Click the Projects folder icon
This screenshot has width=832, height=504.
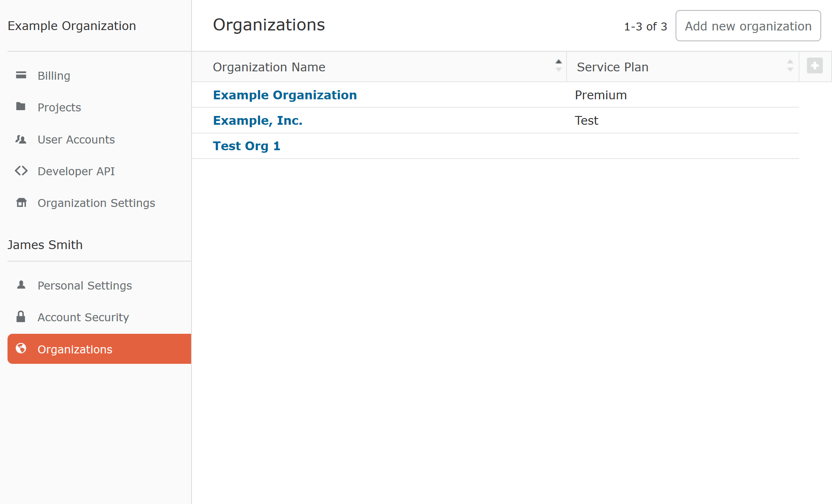coord(21,106)
